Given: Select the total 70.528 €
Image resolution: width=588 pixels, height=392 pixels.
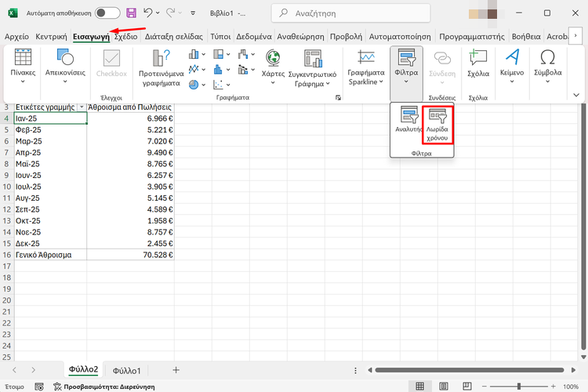Looking at the screenshot, I should click(x=130, y=255).
